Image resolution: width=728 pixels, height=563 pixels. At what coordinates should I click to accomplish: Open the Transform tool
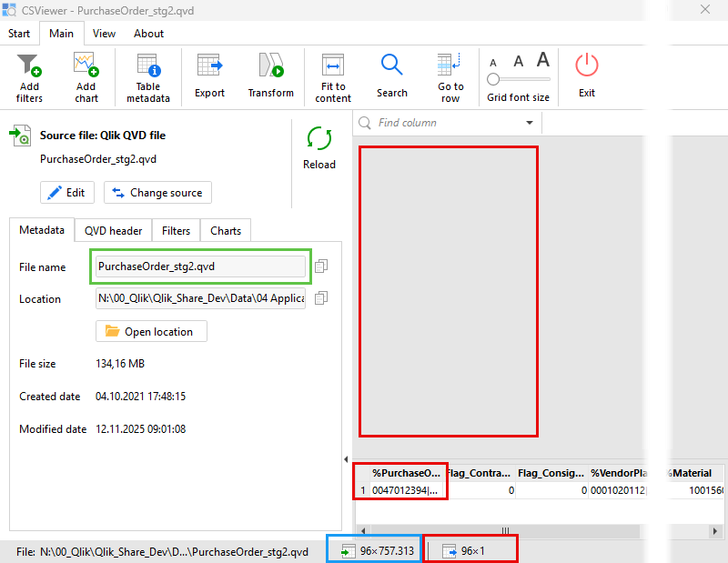pyautogui.click(x=270, y=67)
